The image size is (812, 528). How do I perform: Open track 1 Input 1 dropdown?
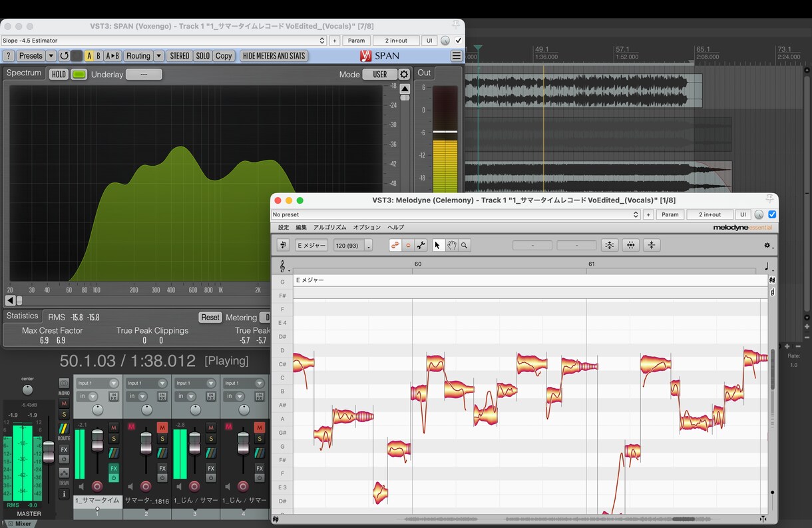pyautogui.click(x=97, y=383)
